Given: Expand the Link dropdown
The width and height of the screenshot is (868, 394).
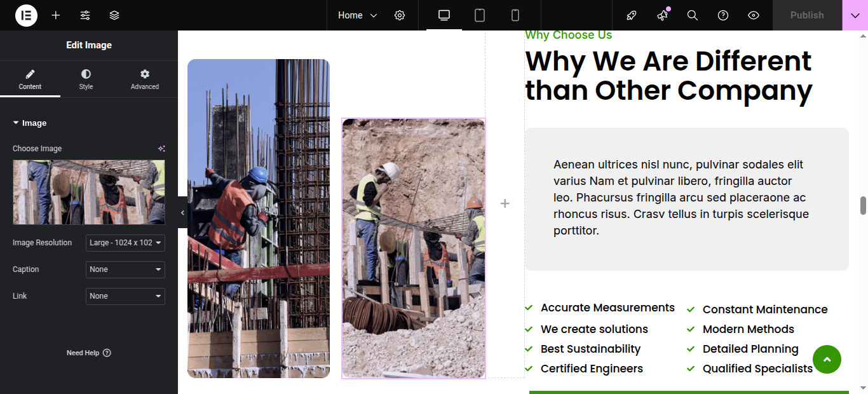Looking at the screenshot, I should [x=125, y=296].
